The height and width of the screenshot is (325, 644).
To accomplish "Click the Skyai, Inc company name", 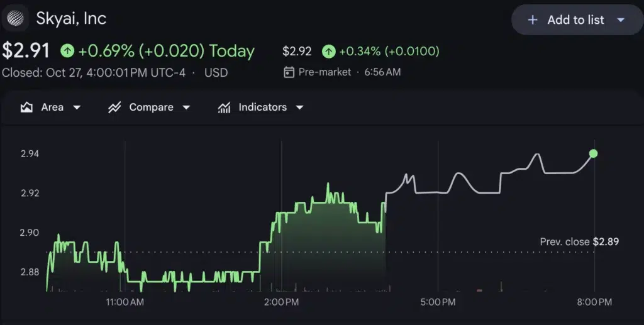I will pyautogui.click(x=71, y=18).
